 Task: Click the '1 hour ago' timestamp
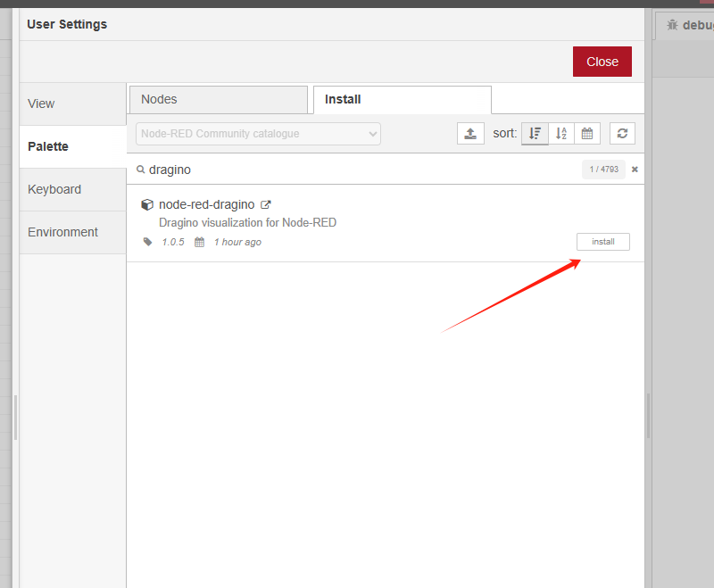pyautogui.click(x=237, y=242)
